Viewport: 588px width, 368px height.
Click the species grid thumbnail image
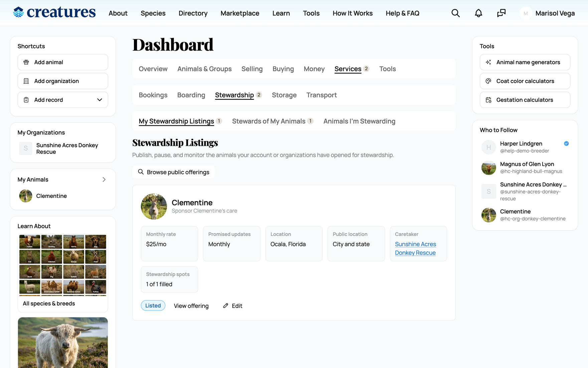coord(63,265)
